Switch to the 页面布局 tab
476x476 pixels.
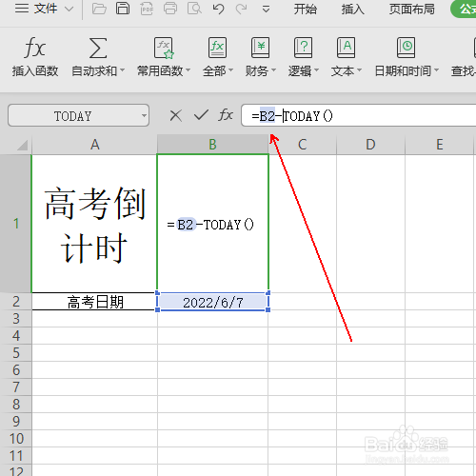[412, 9]
